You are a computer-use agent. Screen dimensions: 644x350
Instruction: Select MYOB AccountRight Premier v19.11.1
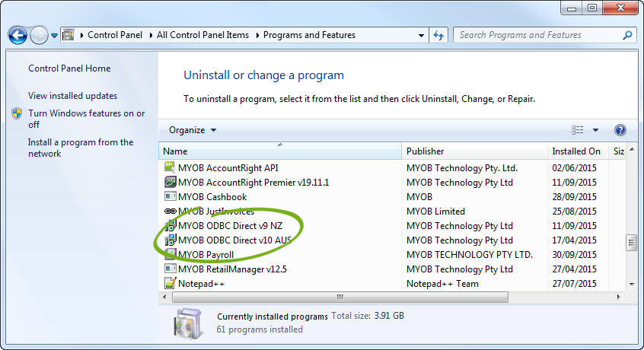click(253, 182)
